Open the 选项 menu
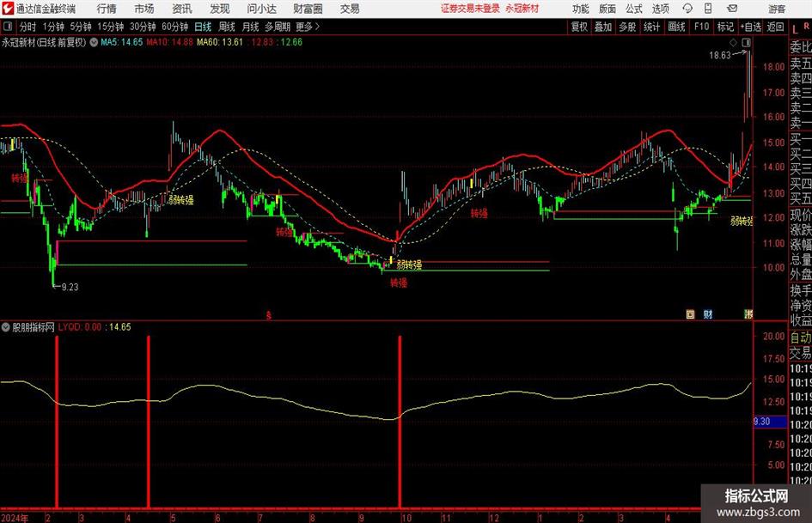This screenshot has width=812, height=523. coord(660,9)
